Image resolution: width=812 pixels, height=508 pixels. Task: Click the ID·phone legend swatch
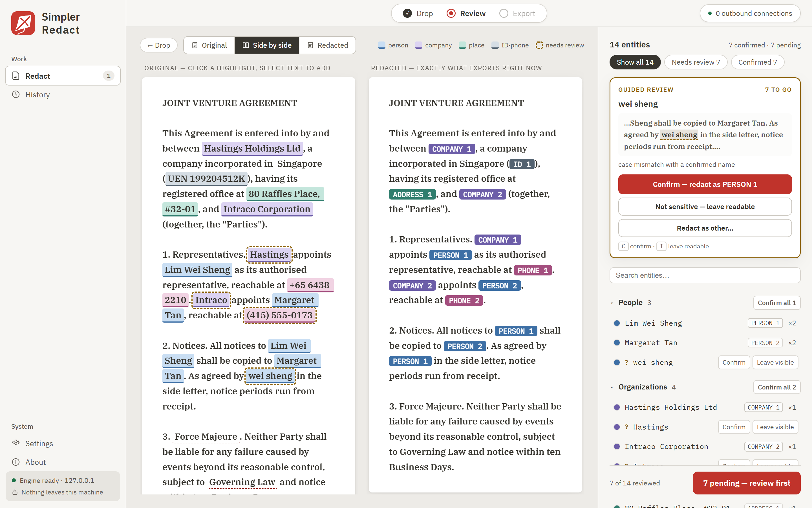tap(495, 45)
